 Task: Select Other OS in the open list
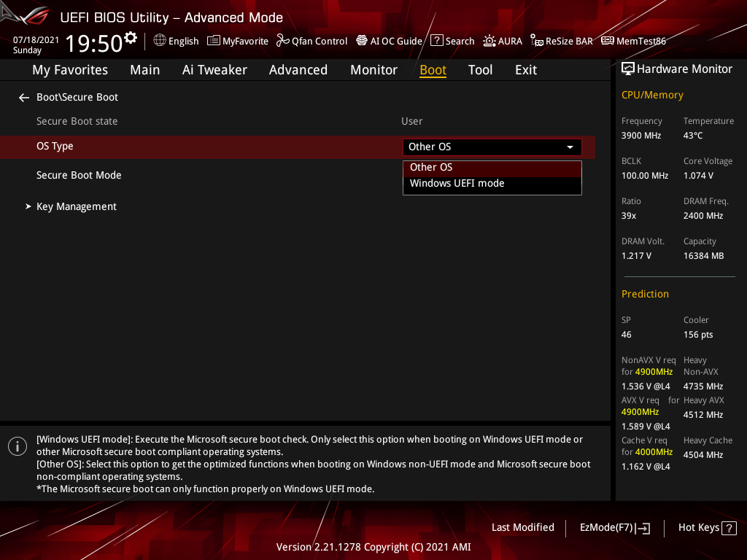coord(430,167)
